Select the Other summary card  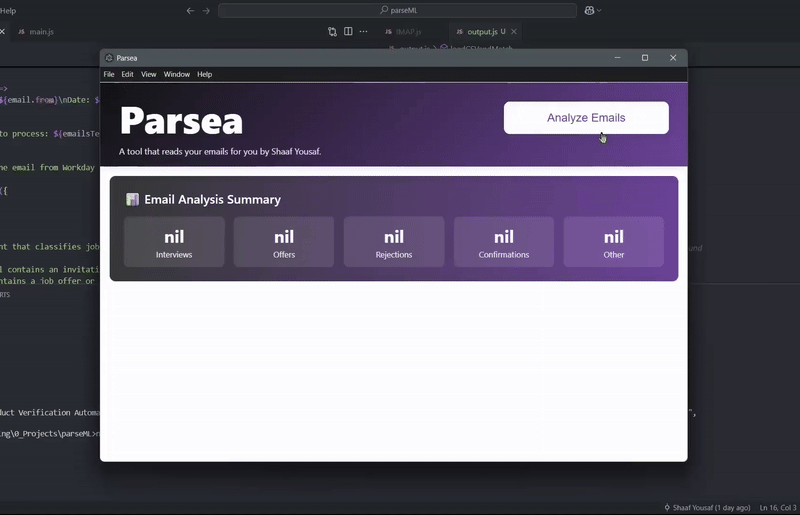[x=614, y=242]
